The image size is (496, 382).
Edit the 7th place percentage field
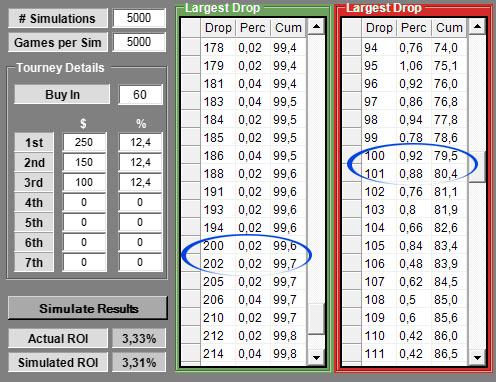pos(140,262)
